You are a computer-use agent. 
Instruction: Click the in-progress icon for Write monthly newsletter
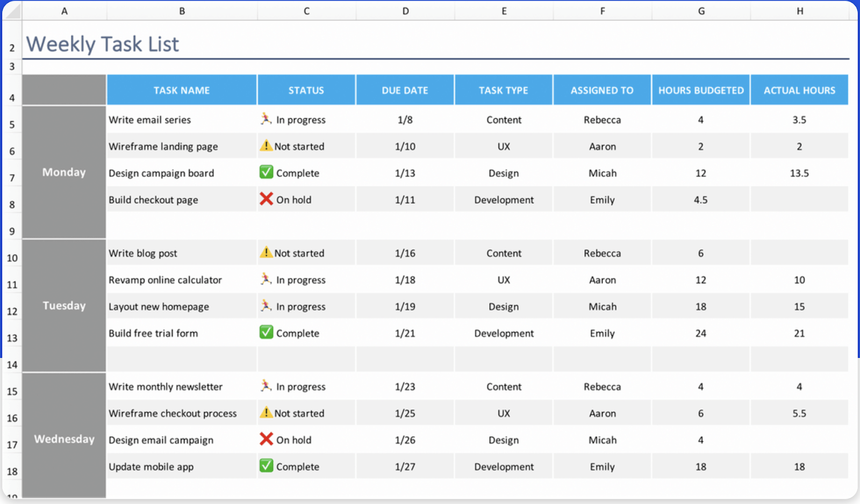(266, 386)
